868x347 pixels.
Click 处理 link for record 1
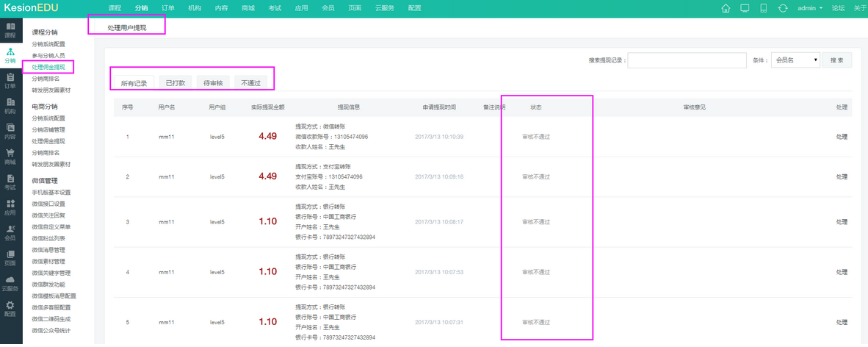[842, 137]
